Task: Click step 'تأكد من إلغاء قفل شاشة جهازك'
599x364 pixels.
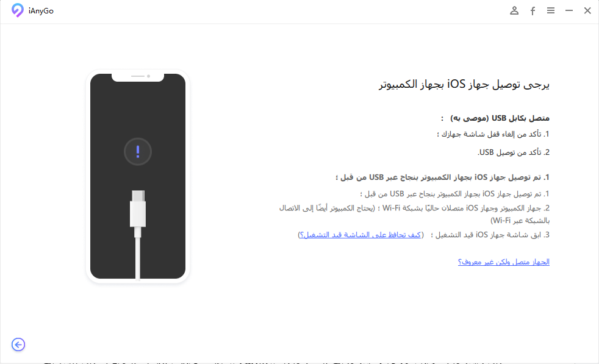Action: [493, 134]
